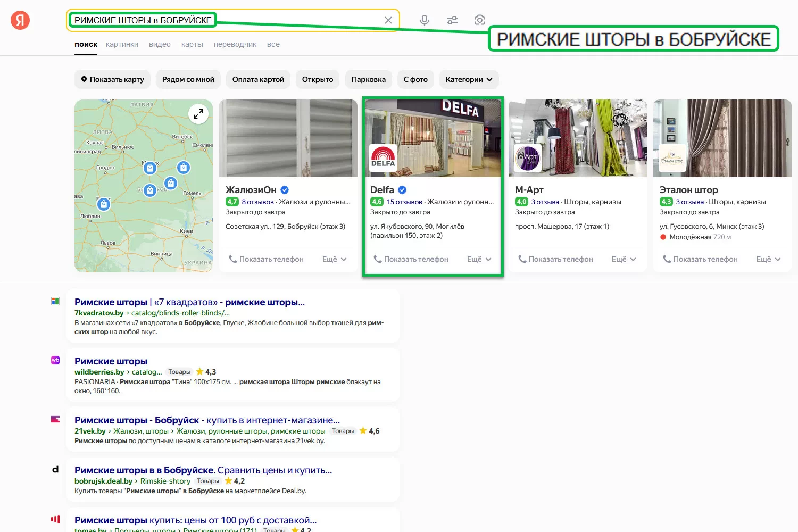This screenshot has height=532, width=798.
Task: Show phone number for ЖалюзиОн
Action: click(266, 259)
